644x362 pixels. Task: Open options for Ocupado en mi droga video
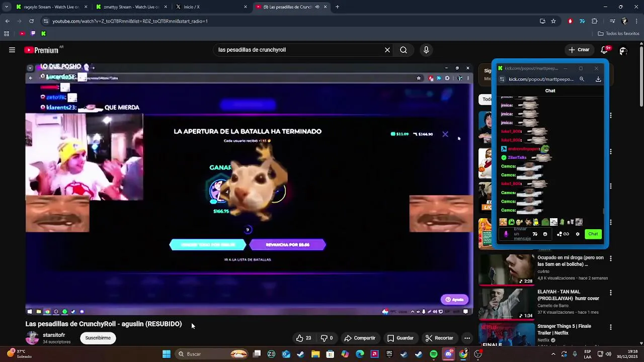(x=611, y=258)
